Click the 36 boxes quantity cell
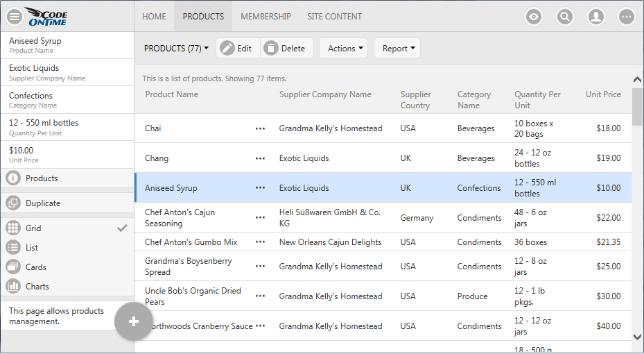 (530, 242)
